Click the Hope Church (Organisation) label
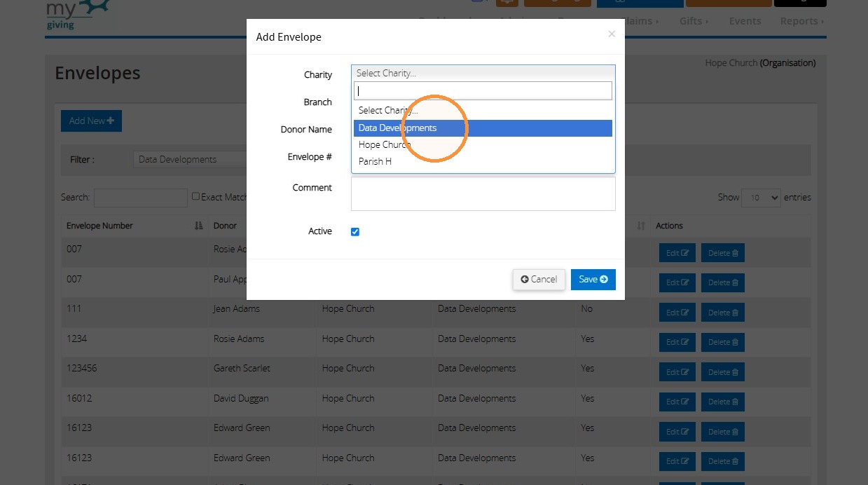 pos(760,62)
